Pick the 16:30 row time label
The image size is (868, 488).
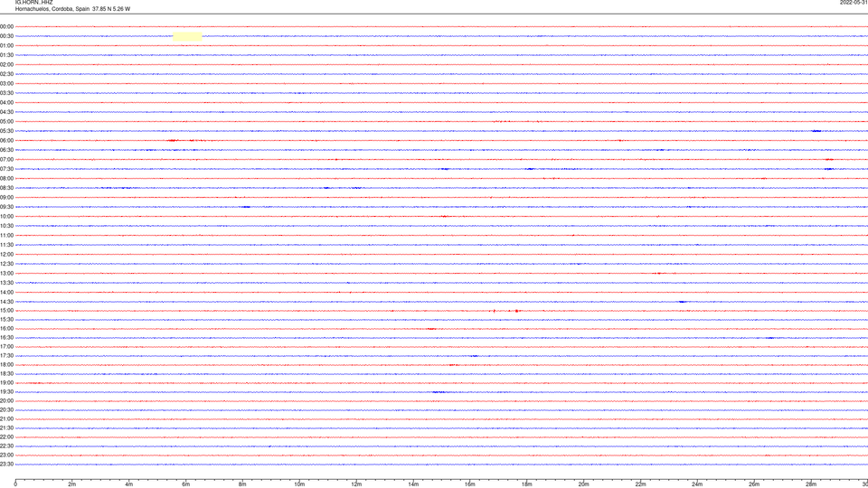click(6, 338)
